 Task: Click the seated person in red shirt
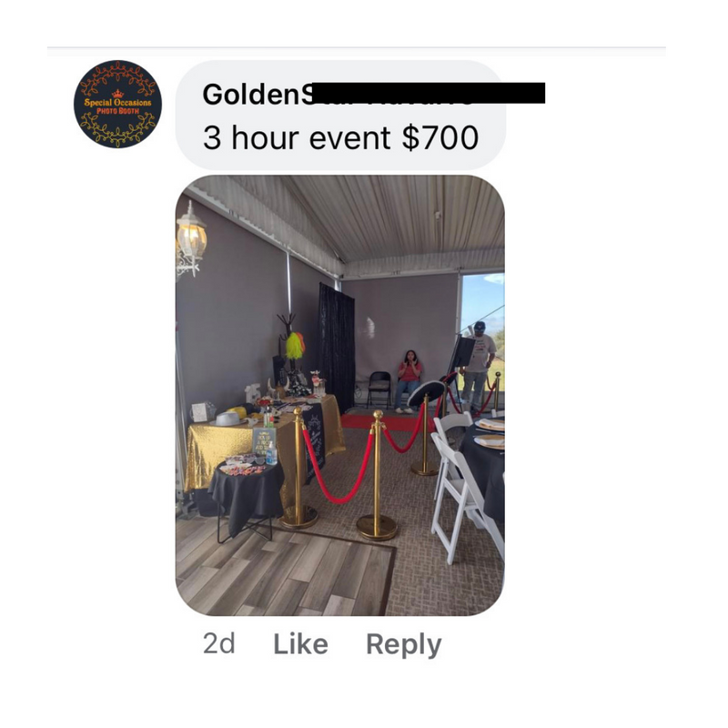(408, 381)
